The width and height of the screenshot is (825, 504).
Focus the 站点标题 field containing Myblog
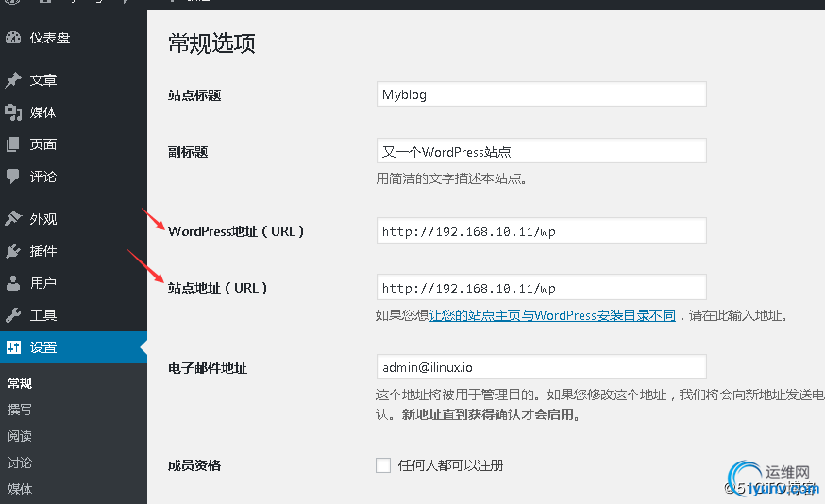542,94
